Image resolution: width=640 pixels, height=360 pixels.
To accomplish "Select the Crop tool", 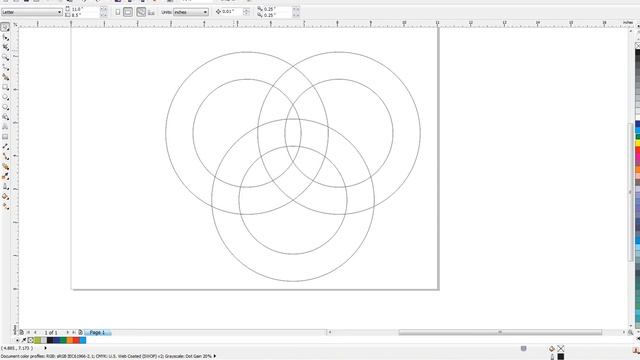I will pyautogui.click(x=5, y=47).
